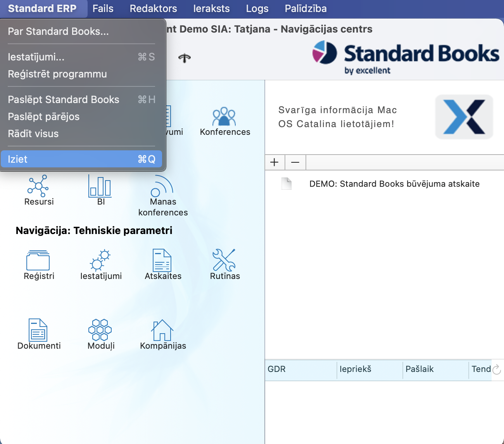504x444 pixels.
Task: Open the Palīdzība menu
Action: 306,9
